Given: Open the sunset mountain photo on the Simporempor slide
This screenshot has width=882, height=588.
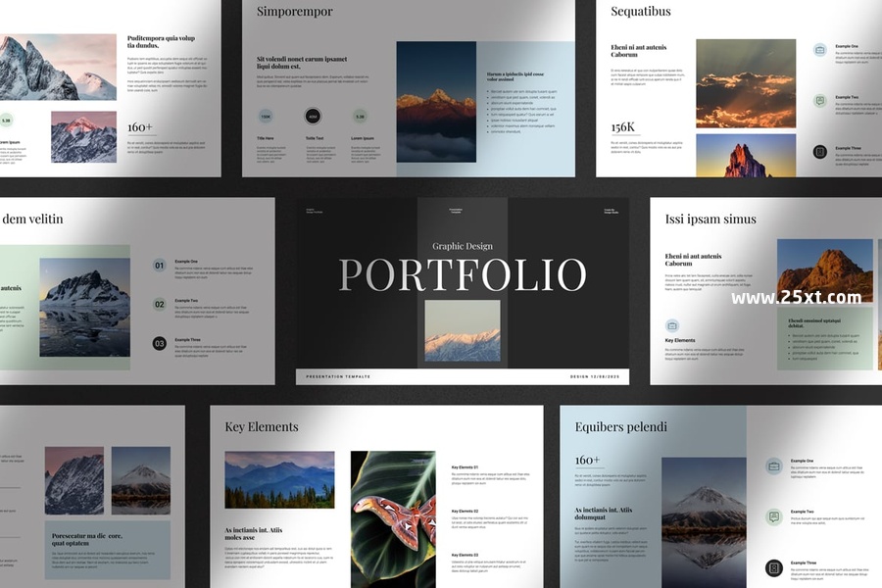Looking at the screenshot, I should coord(436,102).
